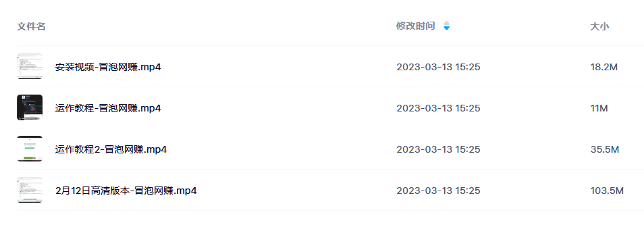Open file name 2月12日高清版本-冒泡网赚.mp4
Image resolution: width=644 pixels, height=250 pixels.
pyautogui.click(x=126, y=191)
